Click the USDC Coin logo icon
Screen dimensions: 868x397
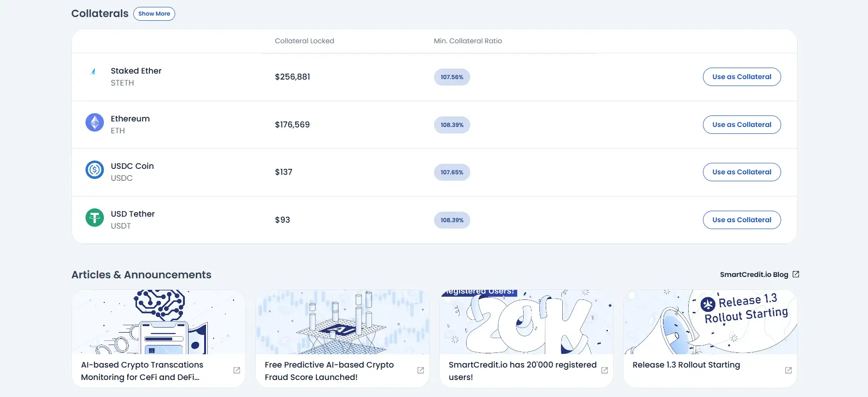pyautogui.click(x=95, y=170)
